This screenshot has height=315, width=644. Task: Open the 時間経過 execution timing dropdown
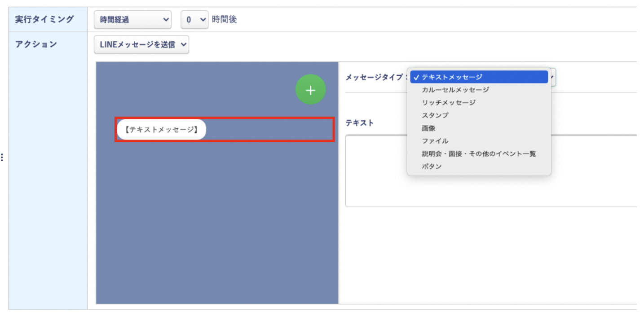tap(132, 19)
